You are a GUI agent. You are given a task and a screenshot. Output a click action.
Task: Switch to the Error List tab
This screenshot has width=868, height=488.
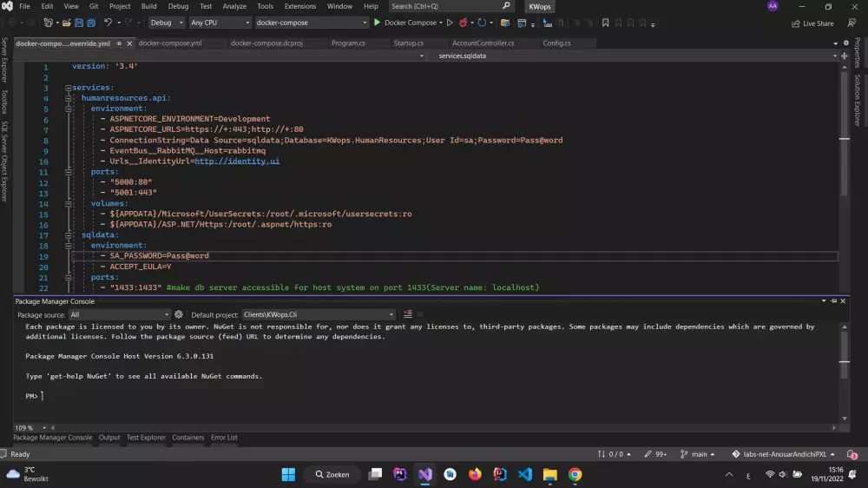point(224,438)
